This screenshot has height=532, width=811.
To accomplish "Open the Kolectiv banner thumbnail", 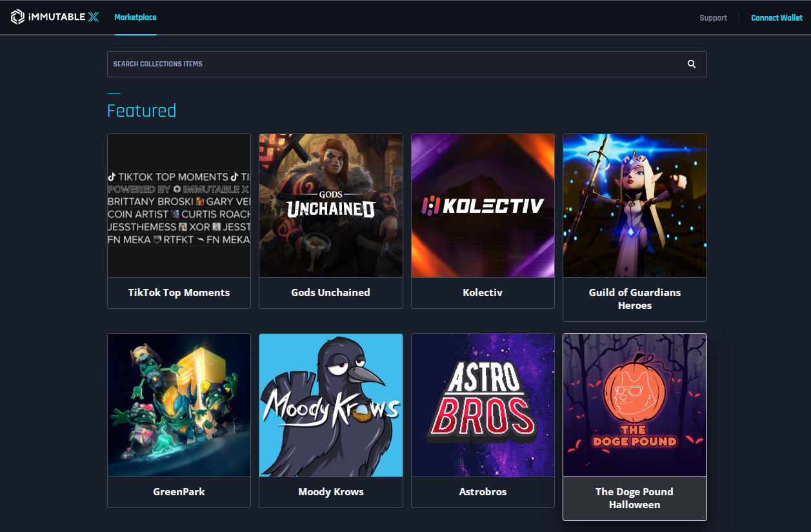I will click(483, 206).
